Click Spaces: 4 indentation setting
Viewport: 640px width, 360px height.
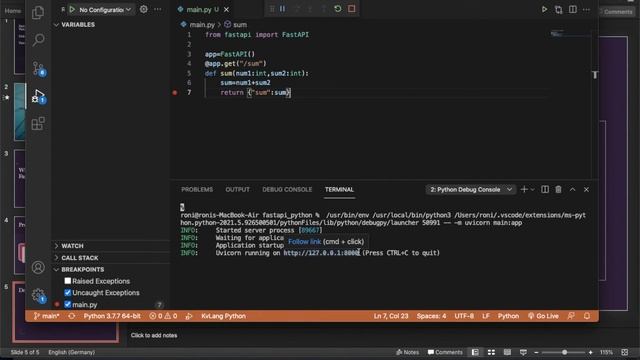coord(431,316)
